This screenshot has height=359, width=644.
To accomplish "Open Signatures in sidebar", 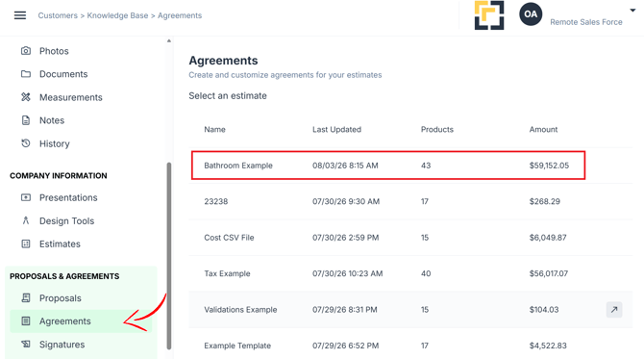I will (62, 345).
